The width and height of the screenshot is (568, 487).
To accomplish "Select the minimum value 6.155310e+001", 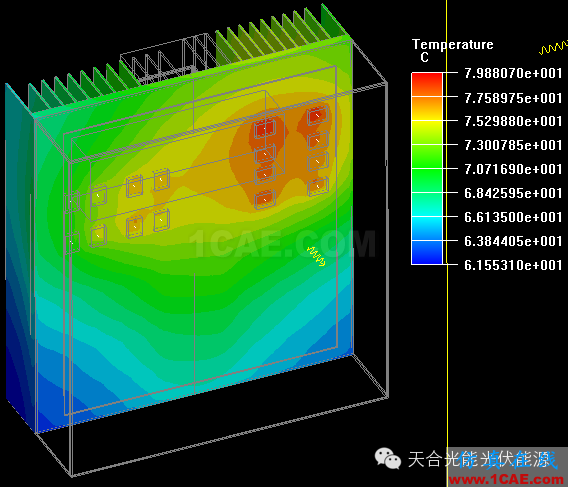I will pyautogui.click(x=513, y=265).
